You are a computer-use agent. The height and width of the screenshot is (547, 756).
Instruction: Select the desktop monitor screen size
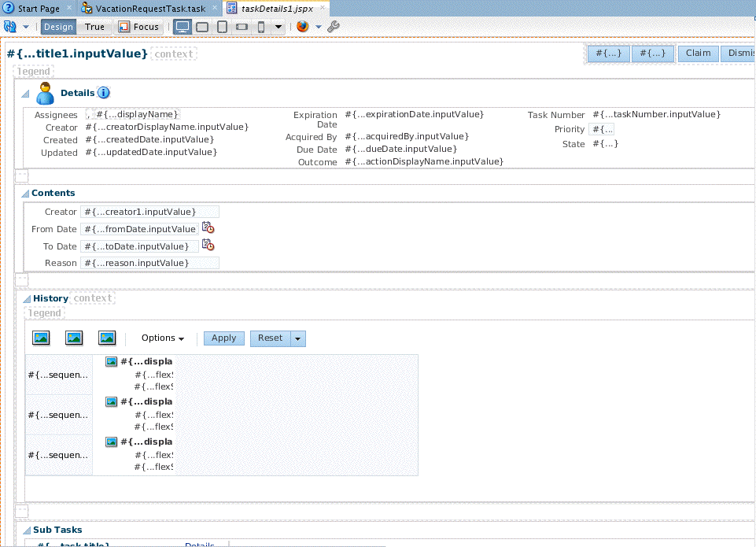click(183, 27)
